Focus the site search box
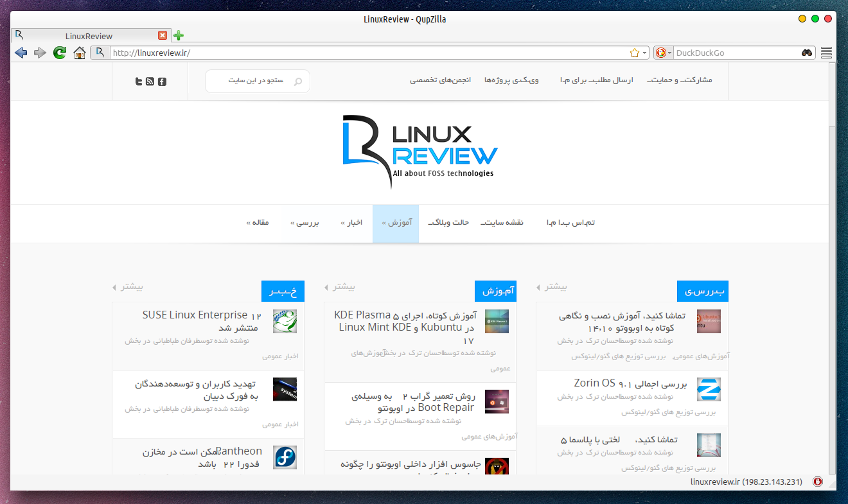The width and height of the screenshot is (848, 504). 258,82
